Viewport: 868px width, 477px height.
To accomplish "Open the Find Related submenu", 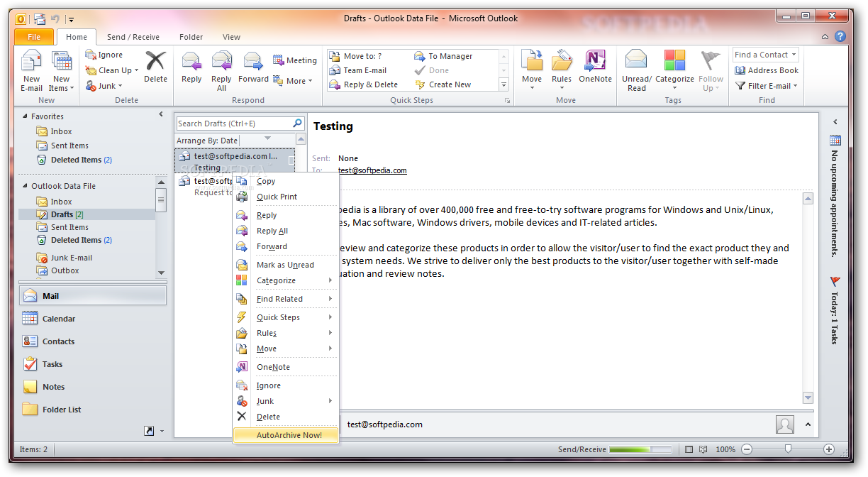I will [286, 299].
